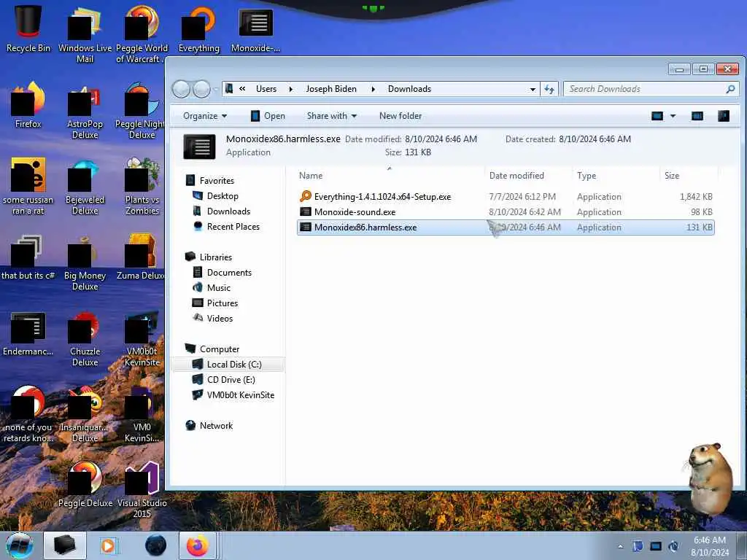The image size is (747, 560).
Task: Select Bejeweled Deluxe desktop icon
Action: [x=85, y=187]
